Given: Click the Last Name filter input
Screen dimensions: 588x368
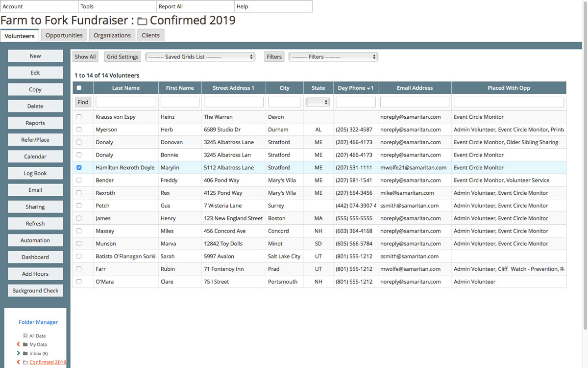Looking at the screenshot, I should (x=126, y=102).
